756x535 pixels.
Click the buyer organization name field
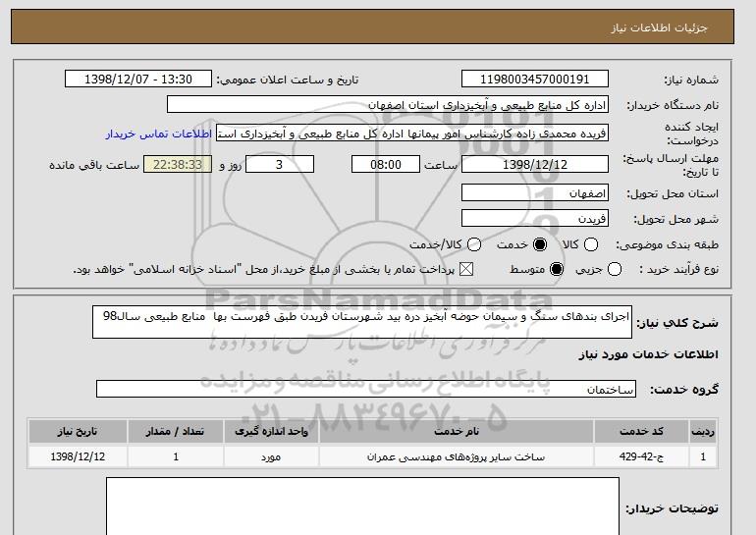pos(388,105)
